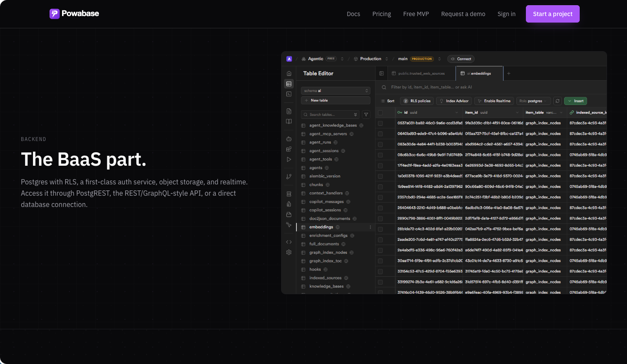Click the New table button
Viewport: 627px width, 364px height.
[x=335, y=100]
